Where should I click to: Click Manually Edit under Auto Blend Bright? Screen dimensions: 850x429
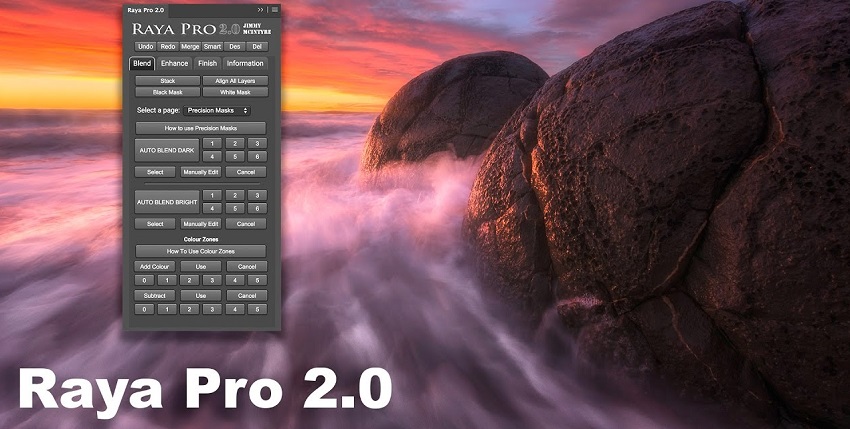click(x=201, y=223)
